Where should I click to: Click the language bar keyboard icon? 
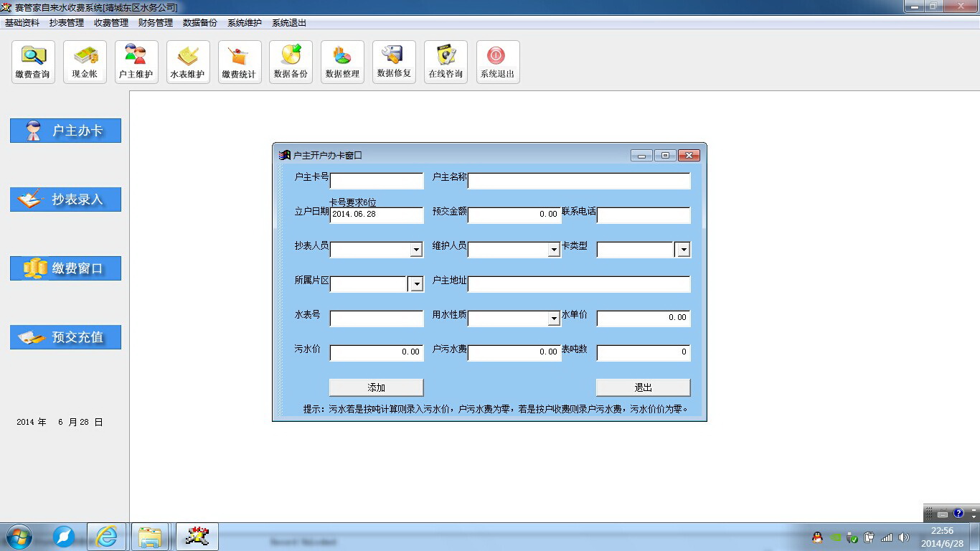click(943, 514)
